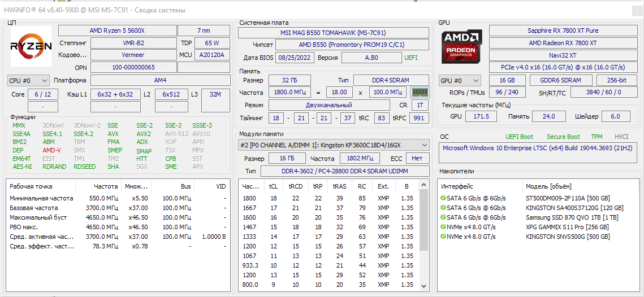This screenshot has width=644, height=297.
Task: Click the green UEFI label beside BIOS version
Action: pos(410,58)
